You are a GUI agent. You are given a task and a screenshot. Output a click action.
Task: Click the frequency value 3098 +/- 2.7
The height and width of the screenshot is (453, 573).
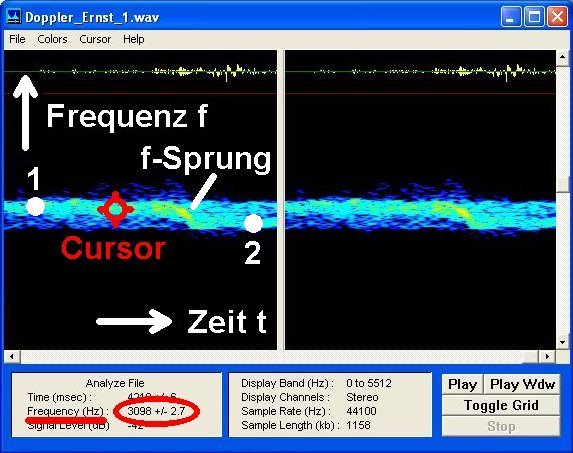pos(156,411)
